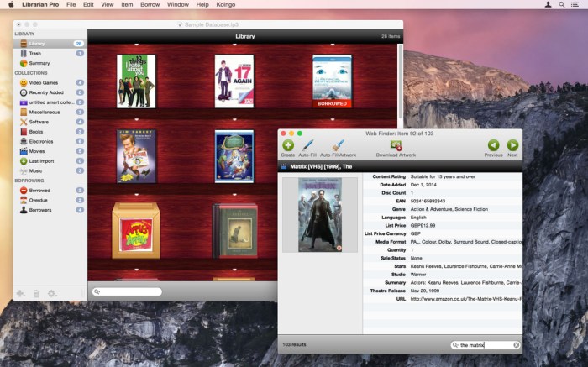Screen dimensions: 588x367
Task: Open the Summary view in sidebar
Action: point(39,63)
